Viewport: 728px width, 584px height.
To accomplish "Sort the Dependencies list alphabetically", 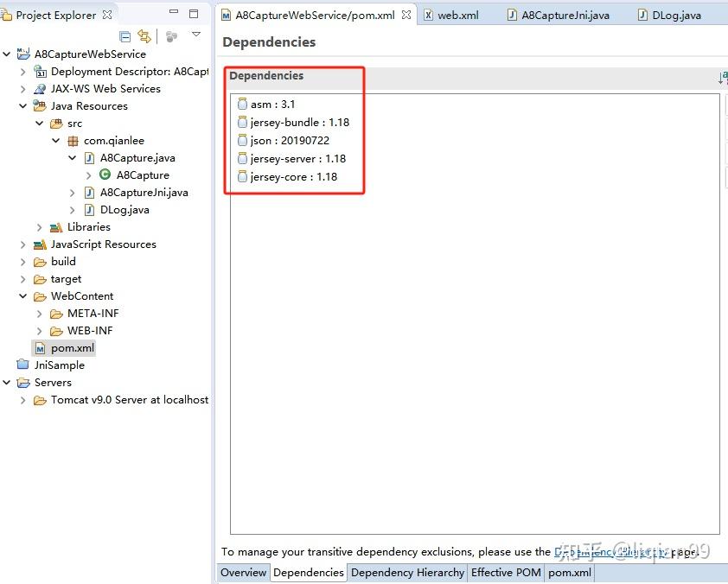I will point(722,77).
